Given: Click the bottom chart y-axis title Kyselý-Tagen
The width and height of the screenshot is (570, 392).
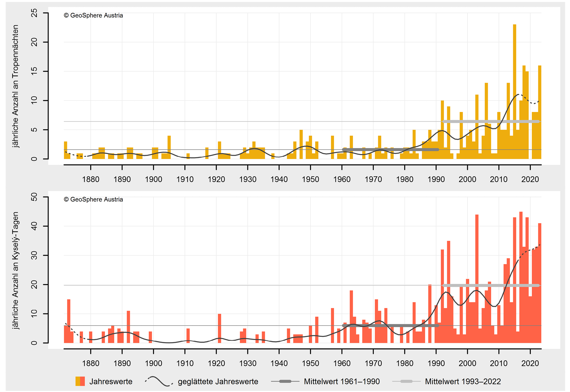Looking at the screenshot, I should [x=15, y=270].
